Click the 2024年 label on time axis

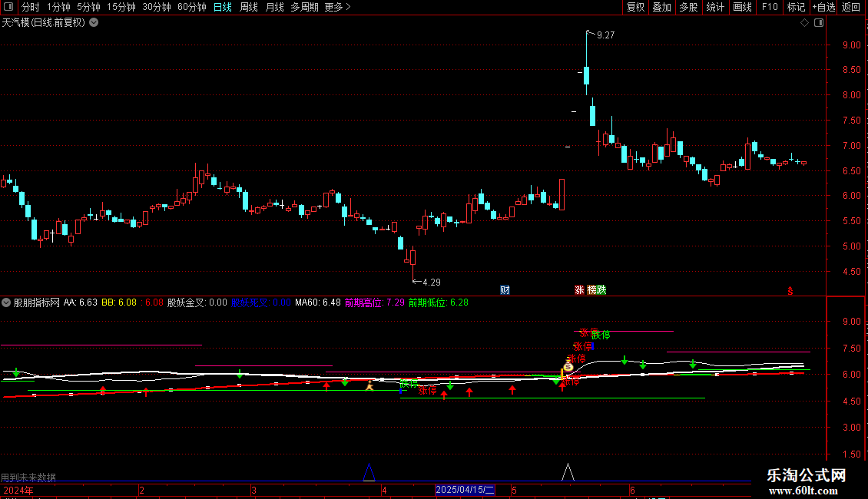tap(18, 490)
